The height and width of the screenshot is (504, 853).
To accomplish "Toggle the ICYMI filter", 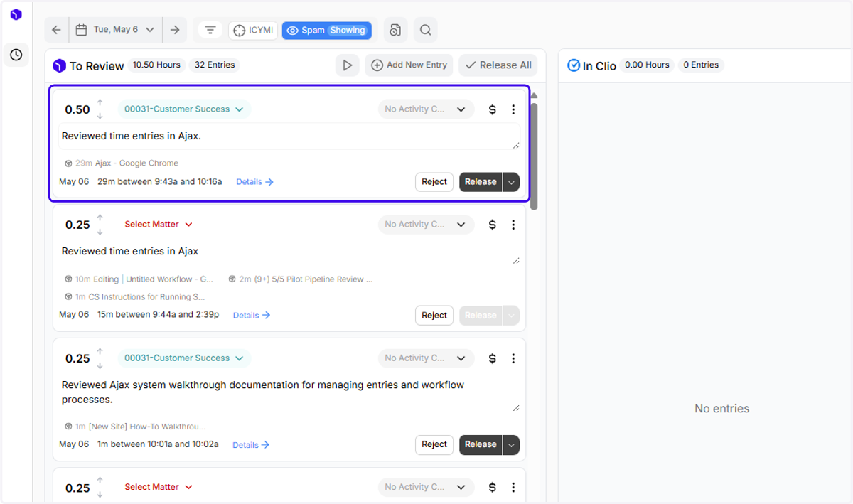I will [253, 31].
